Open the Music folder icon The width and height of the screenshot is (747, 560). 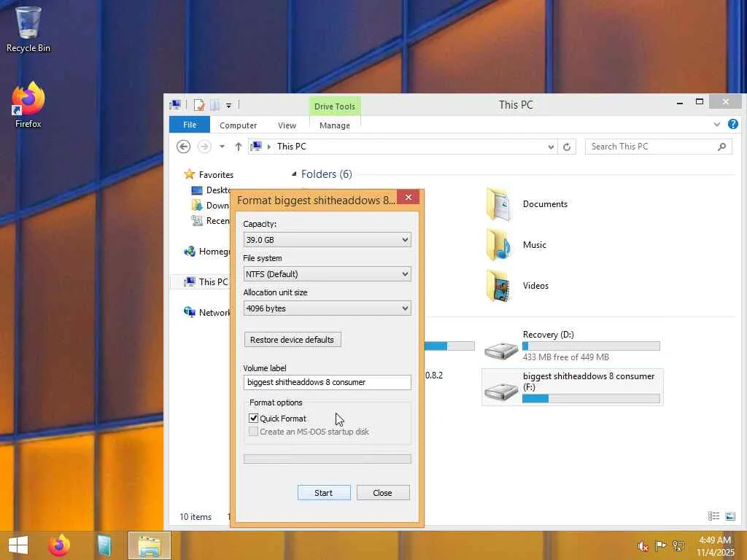coord(498,245)
